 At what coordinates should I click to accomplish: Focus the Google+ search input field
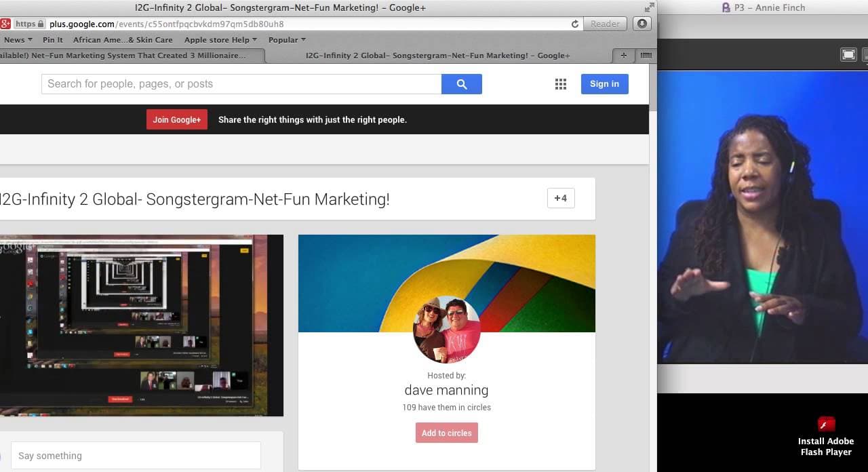tap(241, 84)
